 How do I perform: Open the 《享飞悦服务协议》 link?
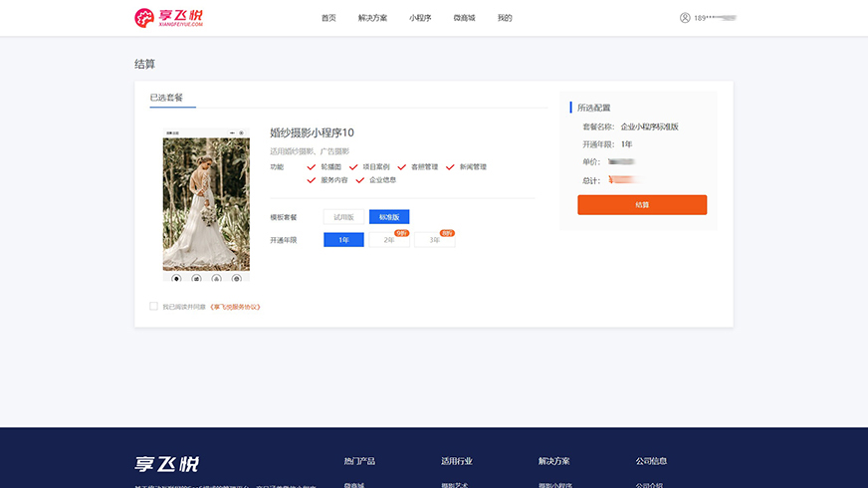pos(235,307)
